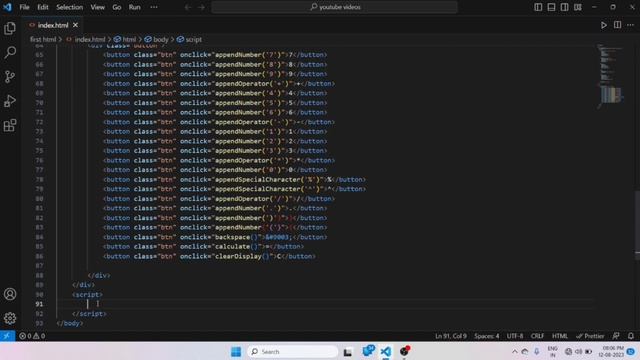Viewport: 640px width, 360px height.
Task: Open the Search view in activity bar
Action: click(x=10, y=52)
